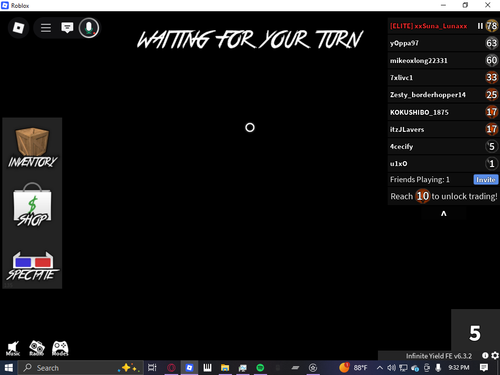This screenshot has width=500, height=375.
Task: Collapse the leaderboard with the caret arrow
Action: pyautogui.click(x=444, y=214)
